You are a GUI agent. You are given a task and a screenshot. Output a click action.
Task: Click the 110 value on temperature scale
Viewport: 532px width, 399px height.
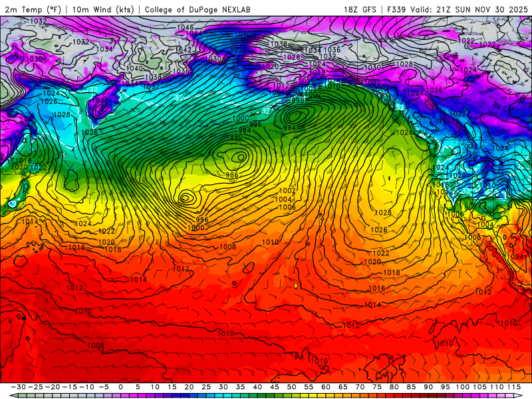[x=497, y=387]
